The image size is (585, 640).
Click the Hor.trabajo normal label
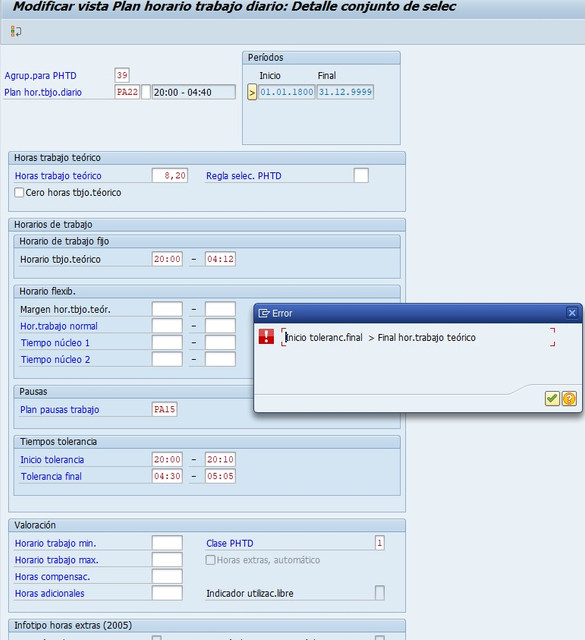tap(59, 326)
